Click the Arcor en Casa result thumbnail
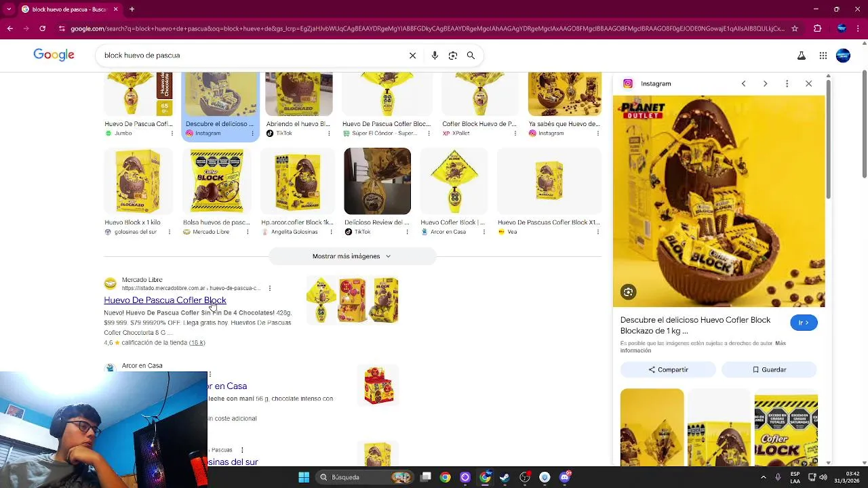Screen dimensions: 868x488 [378, 385]
